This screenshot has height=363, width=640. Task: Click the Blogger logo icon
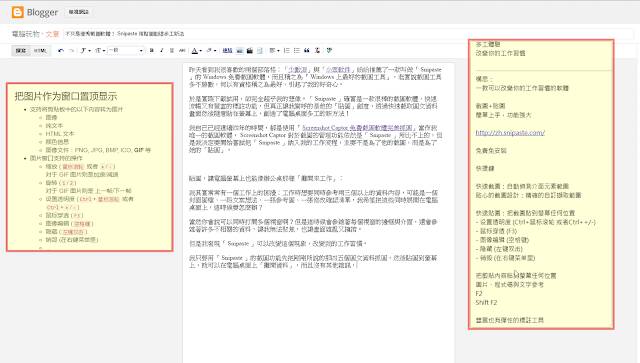pyautogui.click(x=18, y=12)
